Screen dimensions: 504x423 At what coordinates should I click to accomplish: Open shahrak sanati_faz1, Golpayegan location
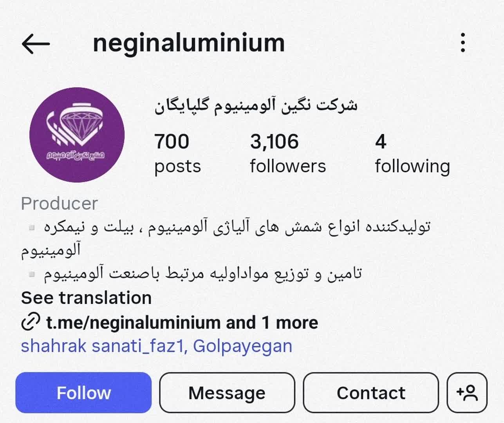click(157, 346)
